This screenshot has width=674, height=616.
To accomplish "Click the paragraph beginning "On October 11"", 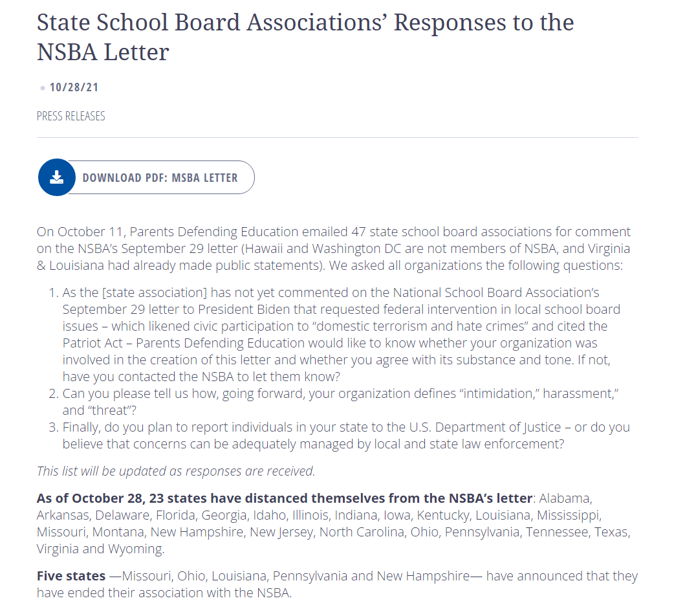I will [333, 248].
